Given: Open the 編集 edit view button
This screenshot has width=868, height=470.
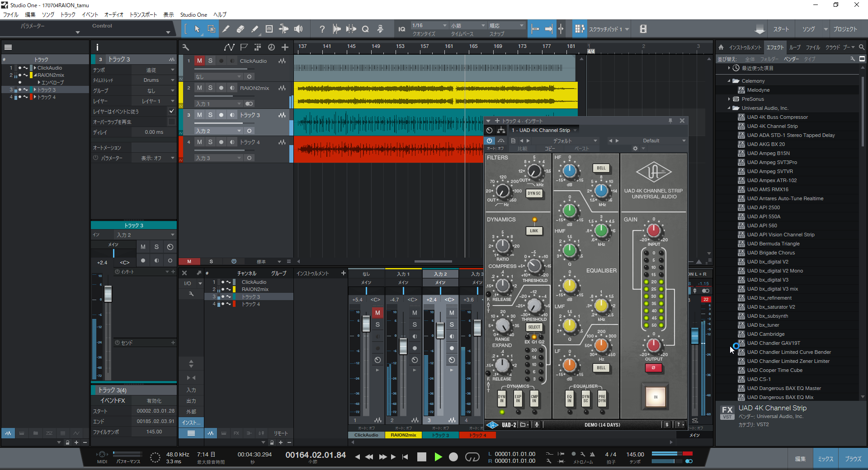Looking at the screenshot, I should tap(800, 459).
